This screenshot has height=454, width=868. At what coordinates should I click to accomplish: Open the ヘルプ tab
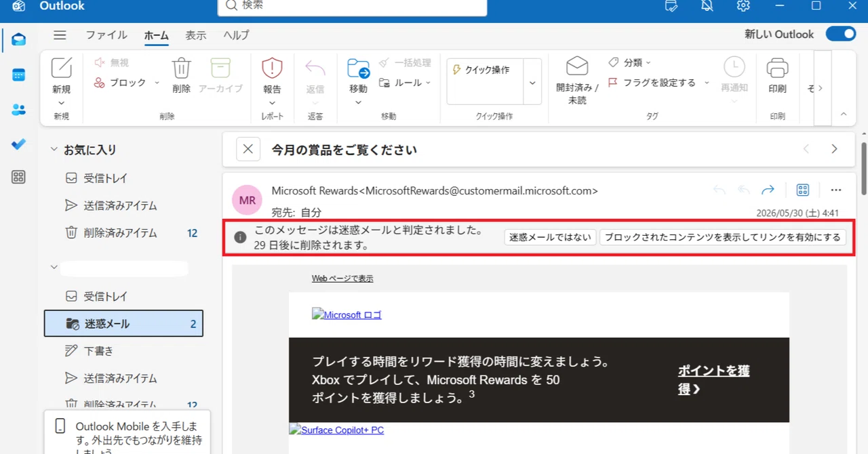click(237, 35)
